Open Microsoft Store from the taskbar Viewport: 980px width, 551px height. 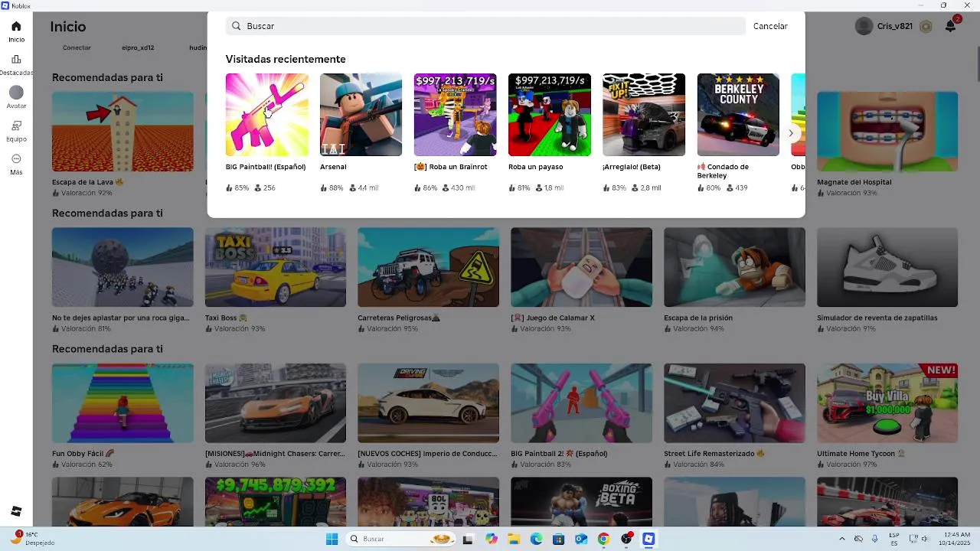pos(558,539)
